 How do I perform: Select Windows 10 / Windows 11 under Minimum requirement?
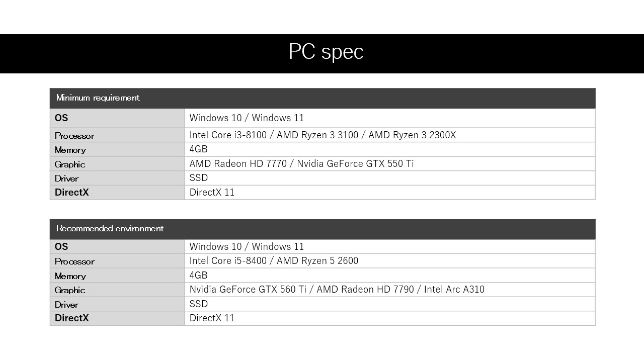[x=247, y=118]
